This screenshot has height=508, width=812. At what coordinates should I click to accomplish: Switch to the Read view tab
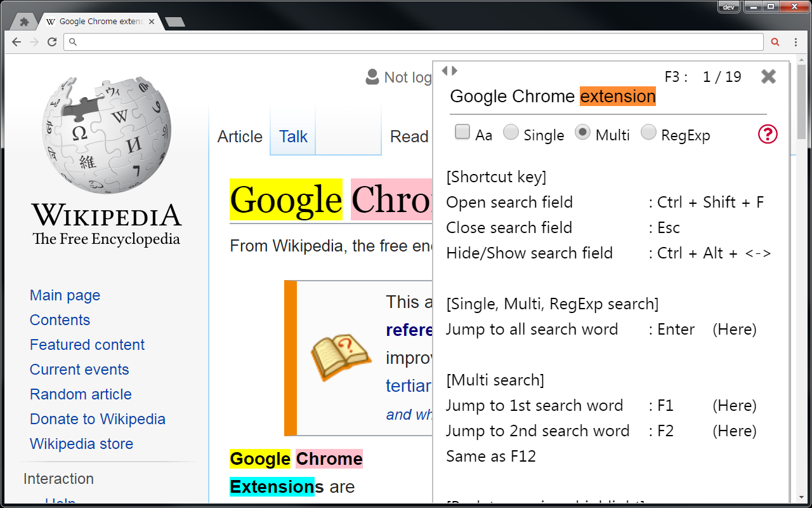coord(409,137)
